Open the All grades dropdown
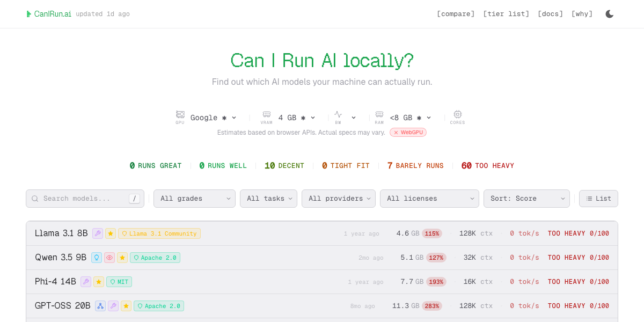The height and width of the screenshot is (322, 644). click(194, 198)
